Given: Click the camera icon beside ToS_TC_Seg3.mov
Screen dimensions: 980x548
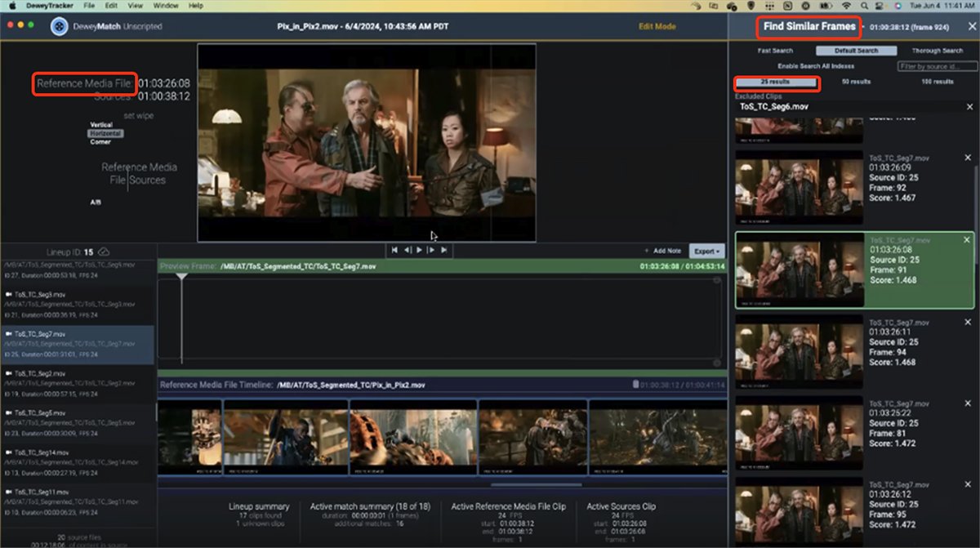Looking at the screenshot, I should [8, 294].
